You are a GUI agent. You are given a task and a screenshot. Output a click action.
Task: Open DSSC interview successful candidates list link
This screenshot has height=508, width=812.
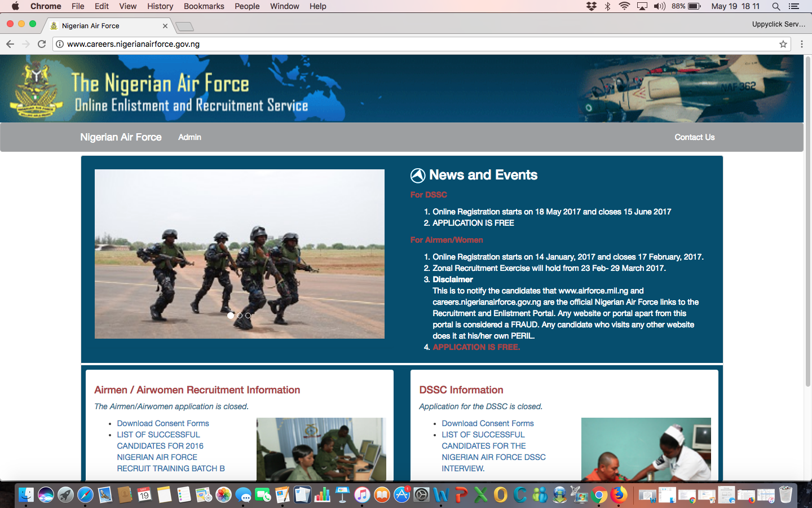[493, 452]
